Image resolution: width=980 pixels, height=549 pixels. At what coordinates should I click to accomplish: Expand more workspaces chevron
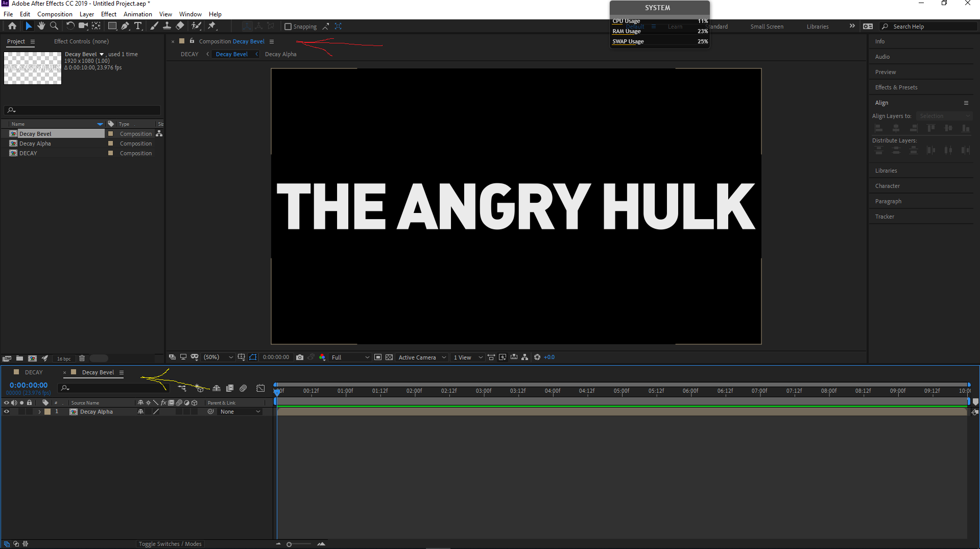[852, 26]
